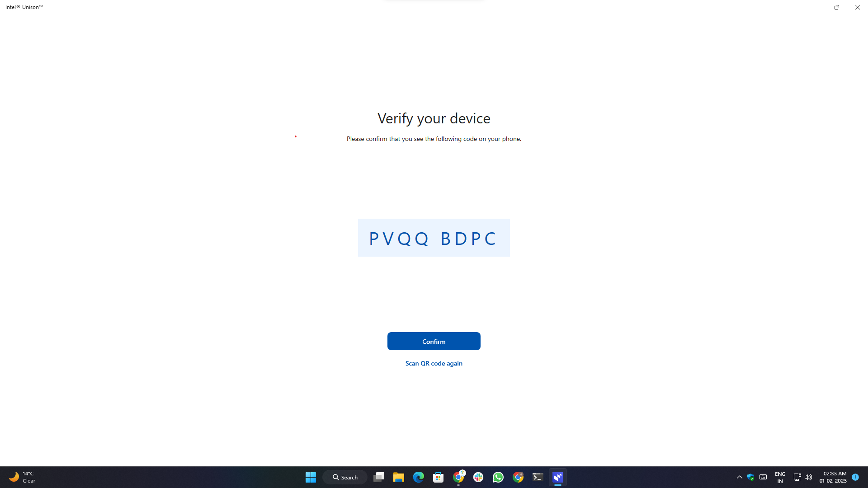
Task: Toggle ENG IN language input setting
Action: tap(779, 477)
